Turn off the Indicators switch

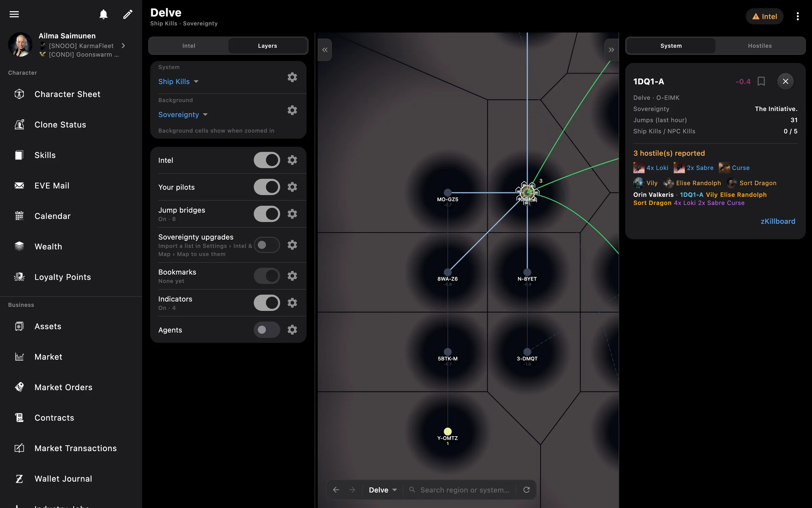[267, 303]
